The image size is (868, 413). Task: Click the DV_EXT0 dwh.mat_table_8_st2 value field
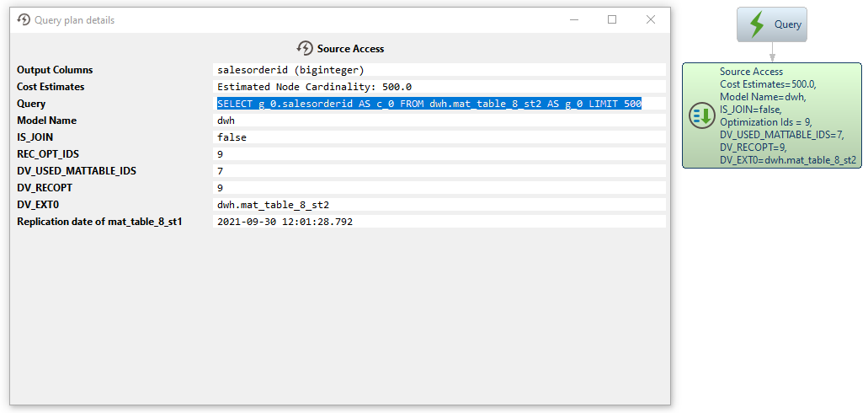(439, 205)
